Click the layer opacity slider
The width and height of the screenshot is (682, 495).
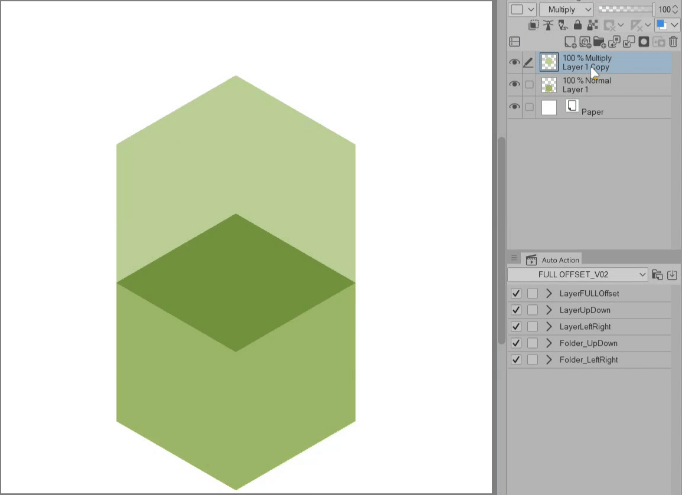pos(625,9)
